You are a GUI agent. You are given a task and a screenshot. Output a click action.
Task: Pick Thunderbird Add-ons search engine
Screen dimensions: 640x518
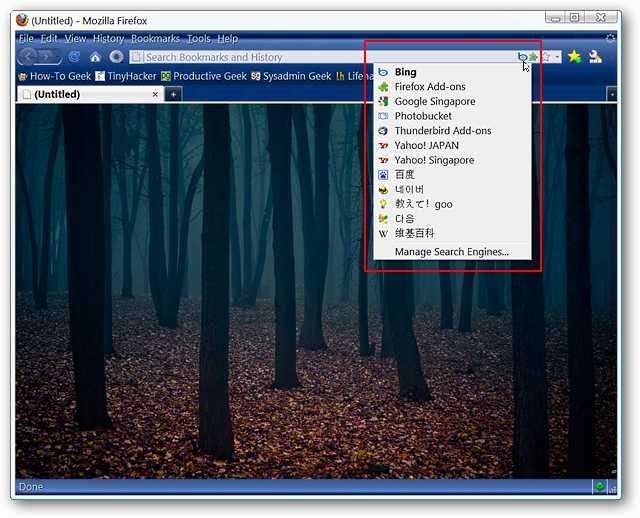(x=442, y=131)
